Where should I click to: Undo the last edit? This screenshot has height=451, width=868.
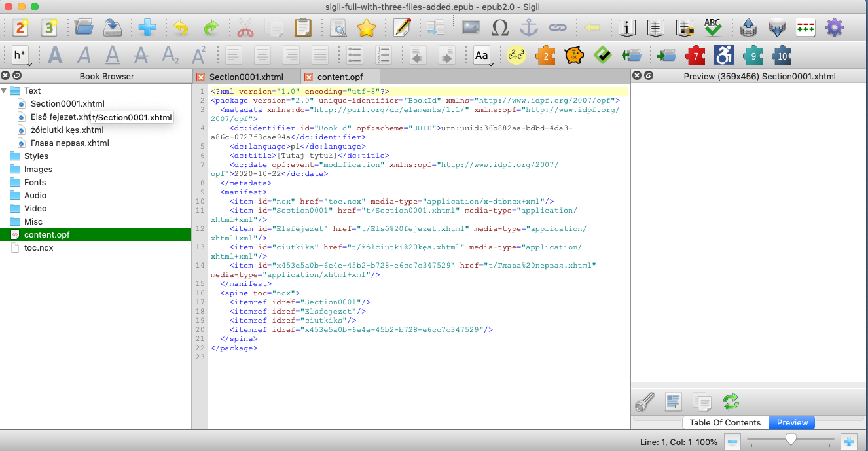pos(180,28)
